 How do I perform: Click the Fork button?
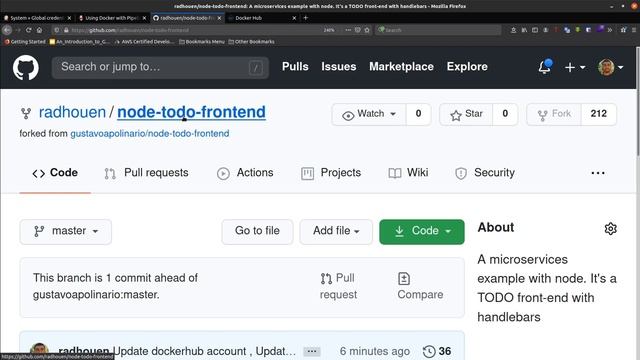(x=554, y=114)
